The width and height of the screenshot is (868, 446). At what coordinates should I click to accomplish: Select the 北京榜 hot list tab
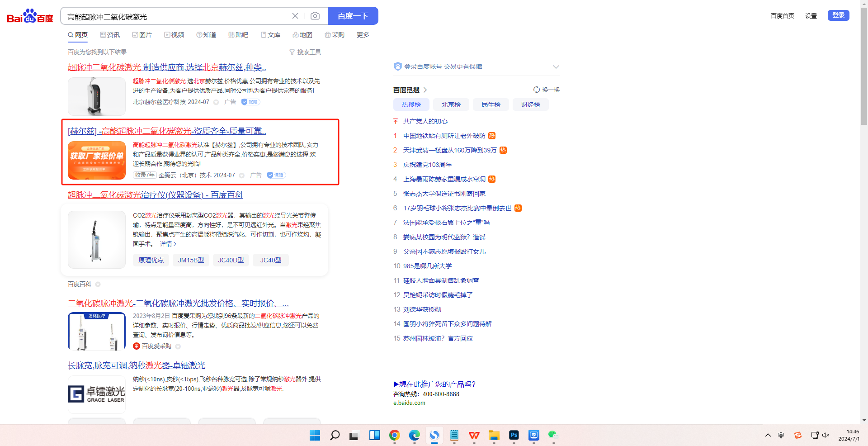click(x=451, y=104)
